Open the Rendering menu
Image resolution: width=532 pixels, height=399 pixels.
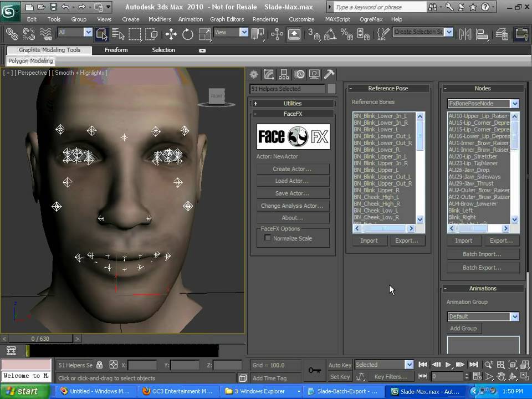point(265,19)
